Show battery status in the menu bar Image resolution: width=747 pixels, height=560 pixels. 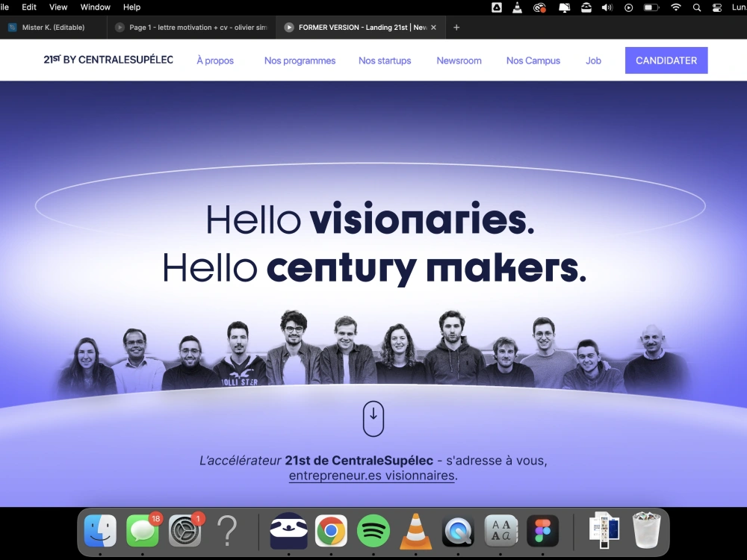tap(651, 7)
